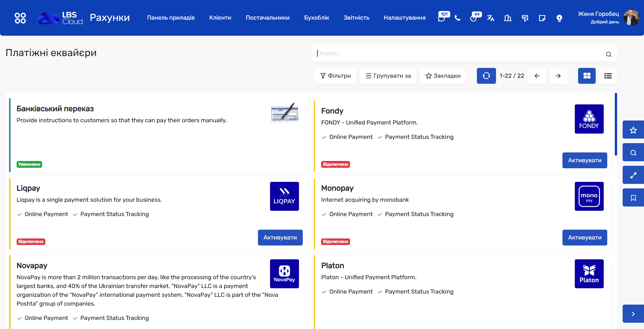Open the Постачальники menu
The image size is (644, 329).
tap(268, 18)
